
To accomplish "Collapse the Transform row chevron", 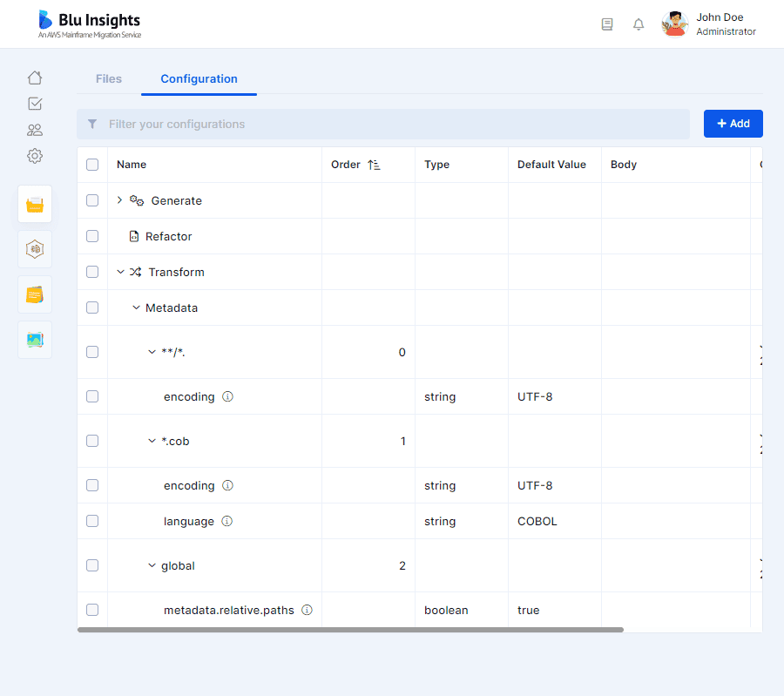I will tap(120, 272).
